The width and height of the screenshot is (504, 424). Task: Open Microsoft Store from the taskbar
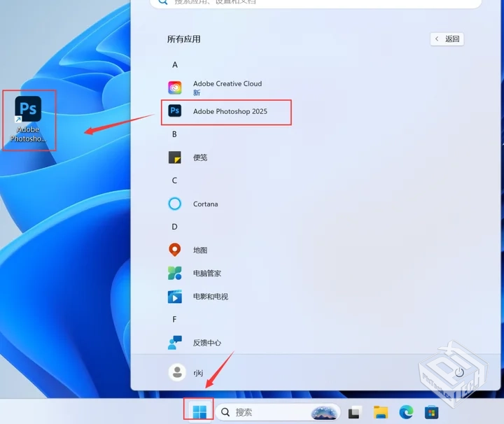tap(431, 412)
